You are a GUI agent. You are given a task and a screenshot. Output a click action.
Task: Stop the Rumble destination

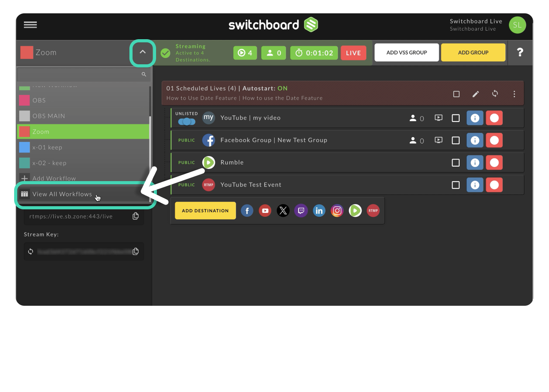tap(494, 163)
